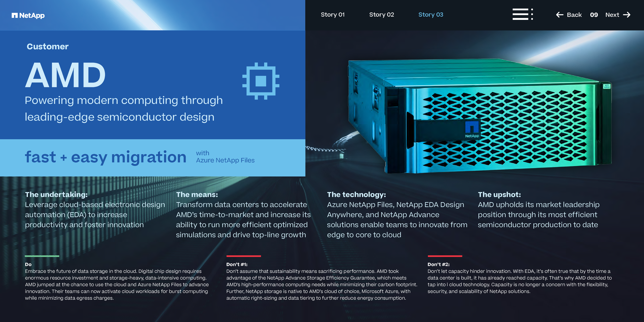Click the AMD customer heading
Viewport: 644px width, 322px height.
pos(65,75)
